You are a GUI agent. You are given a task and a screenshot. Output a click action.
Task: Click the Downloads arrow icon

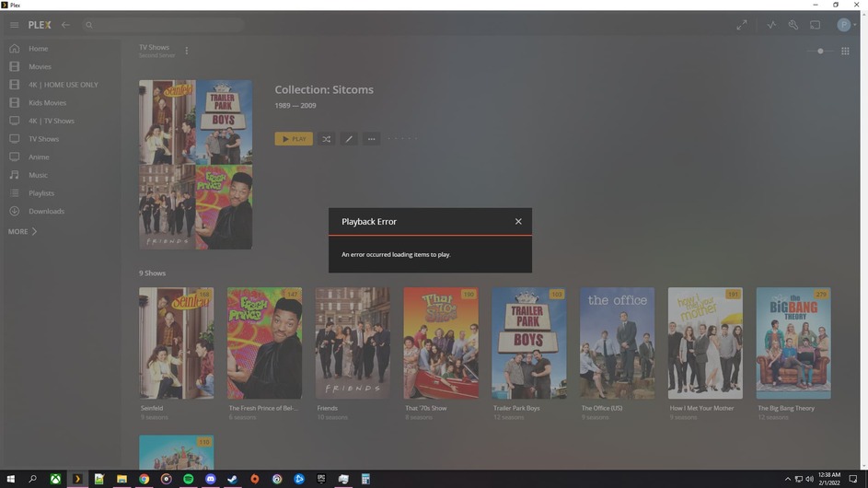[15, 211]
